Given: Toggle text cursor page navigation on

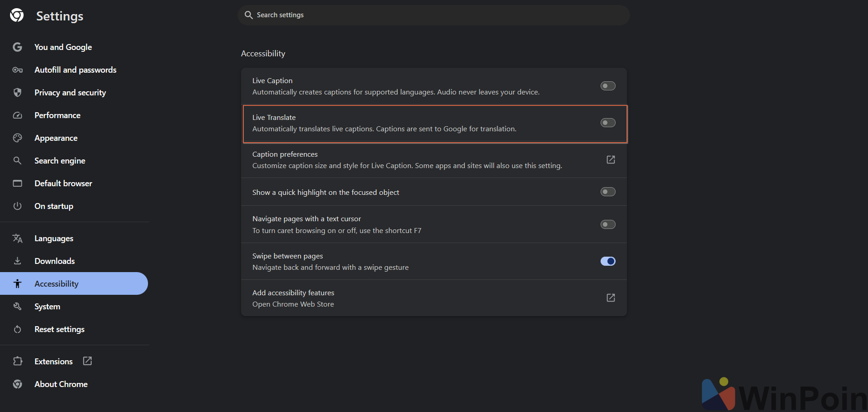Looking at the screenshot, I should [608, 224].
